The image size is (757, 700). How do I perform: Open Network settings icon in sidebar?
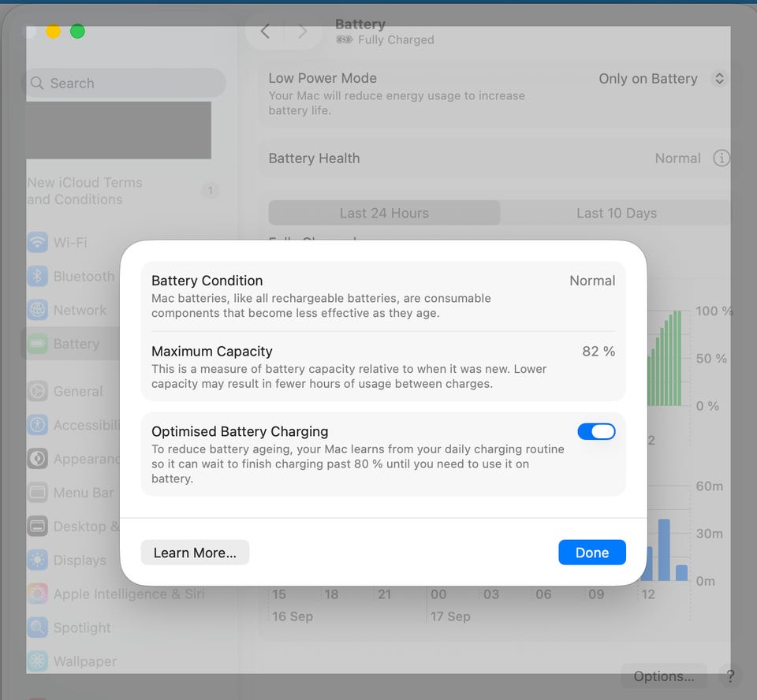click(x=38, y=310)
